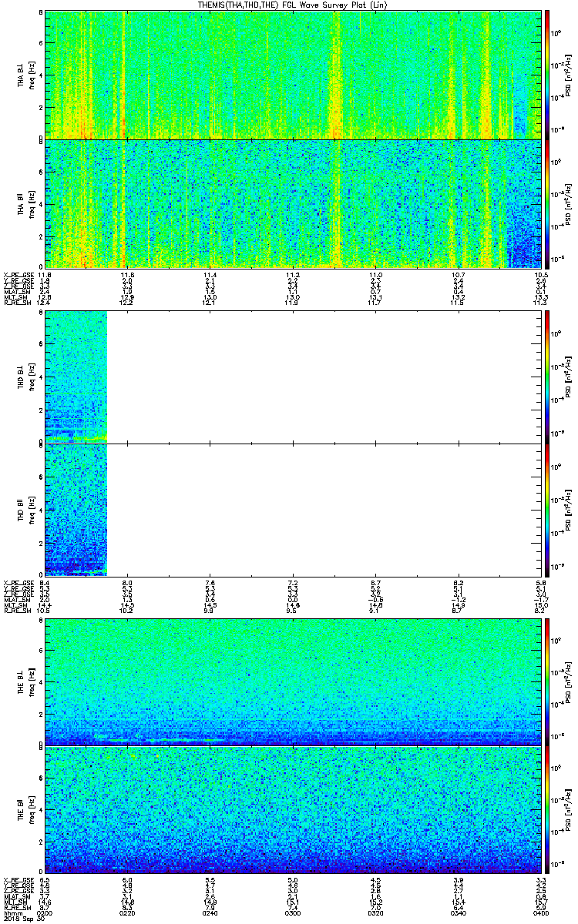Click the THE B⊥ PSD color bar
Screen dimensions: 578x924
pyautogui.click(x=548, y=681)
